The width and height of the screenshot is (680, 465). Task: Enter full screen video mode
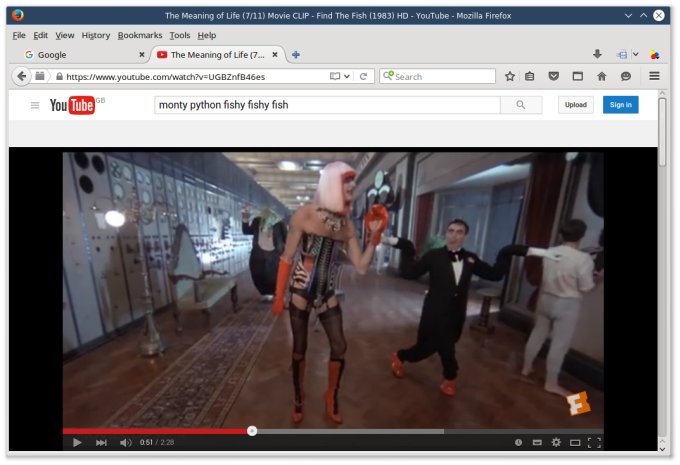594,442
